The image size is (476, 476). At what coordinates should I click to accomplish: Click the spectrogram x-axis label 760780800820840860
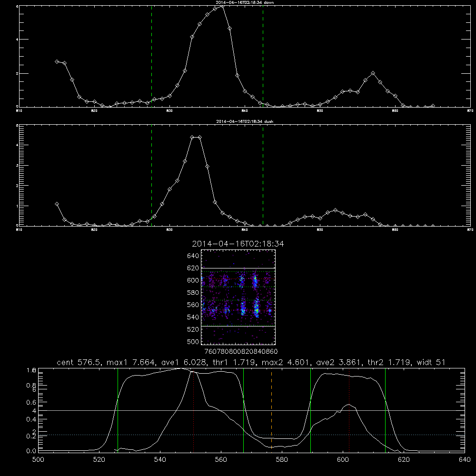tap(241, 352)
